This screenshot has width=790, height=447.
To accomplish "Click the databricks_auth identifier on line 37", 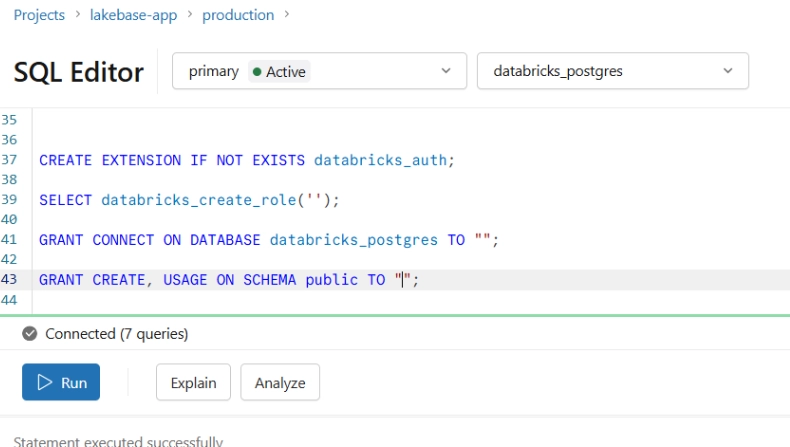I will (380, 160).
